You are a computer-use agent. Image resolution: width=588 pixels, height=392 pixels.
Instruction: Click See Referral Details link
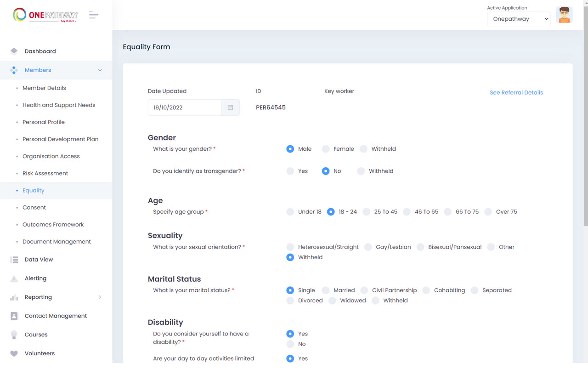point(516,92)
